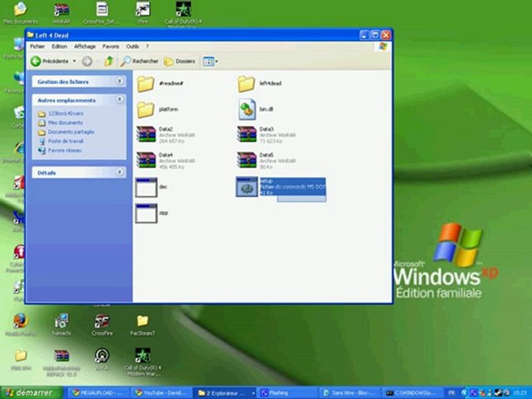Open the Edition menu
The height and width of the screenshot is (399, 532).
point(59,47)
